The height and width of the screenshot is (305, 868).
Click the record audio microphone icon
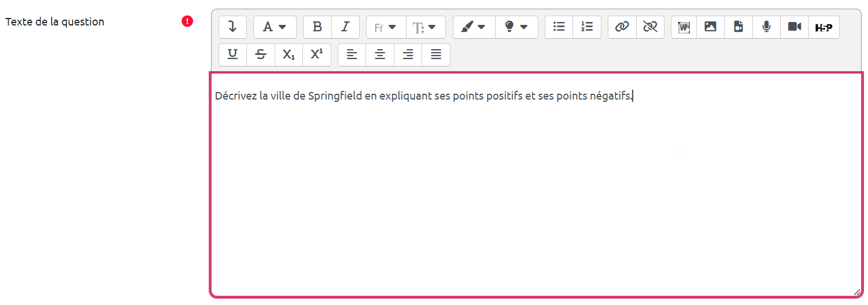pyautogui.click(x=766, y=27)
